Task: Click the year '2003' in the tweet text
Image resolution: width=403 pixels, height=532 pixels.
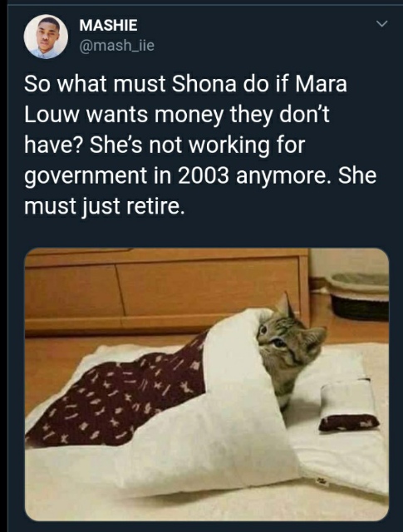Action: [203, 176]
